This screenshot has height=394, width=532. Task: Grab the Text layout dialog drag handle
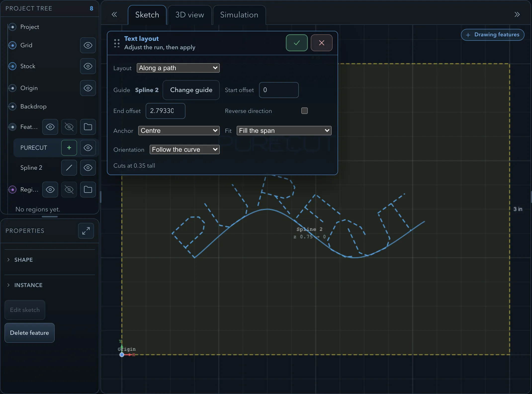pos(117,43)
